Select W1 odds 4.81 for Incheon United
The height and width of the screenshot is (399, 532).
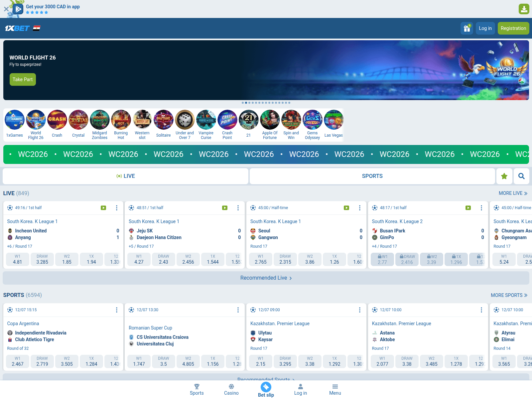(x=17, y=259)
